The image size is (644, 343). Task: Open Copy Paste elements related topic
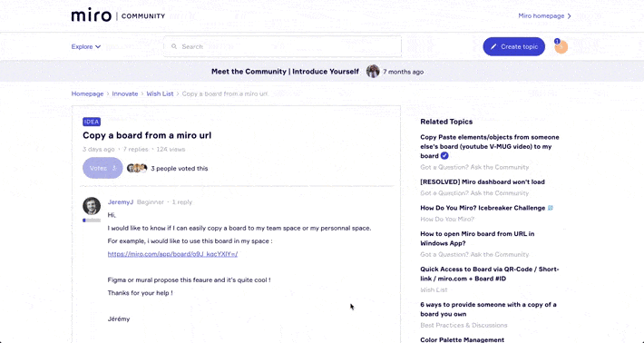pyautogui.click(x=490, y=146)
